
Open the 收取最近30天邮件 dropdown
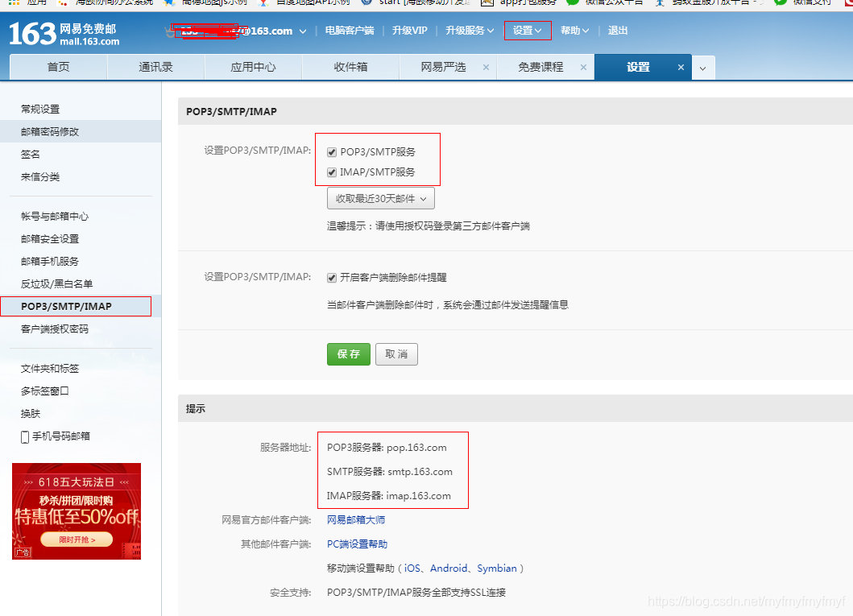381,198
